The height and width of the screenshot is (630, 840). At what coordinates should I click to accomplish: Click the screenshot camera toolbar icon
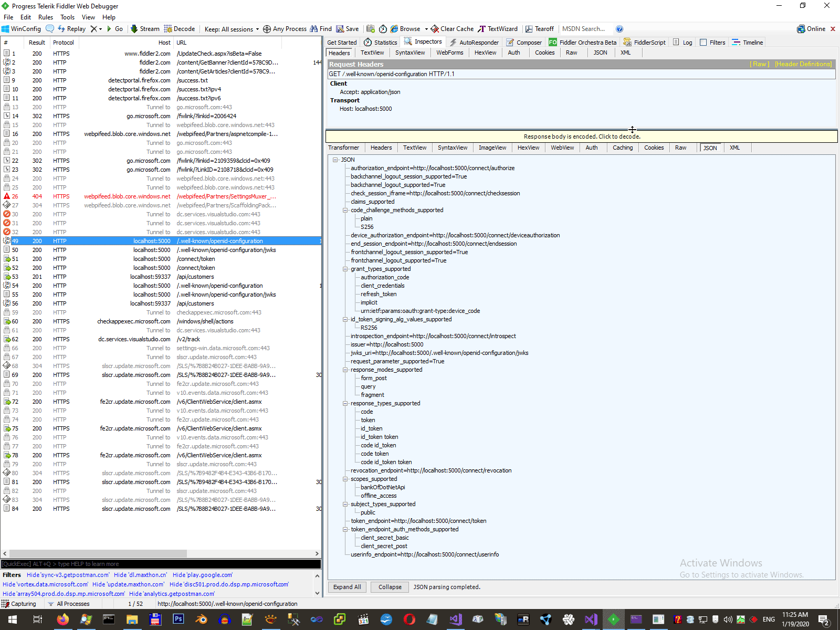pyautogui.click(x=371, y=29)
